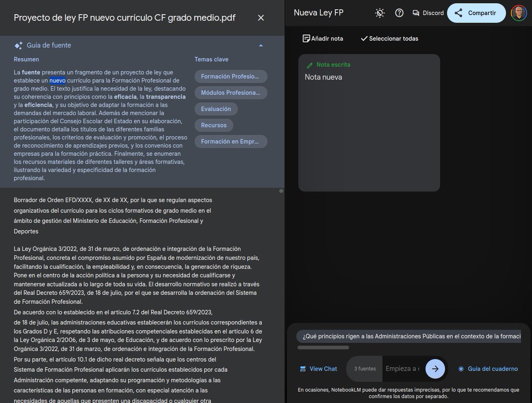Open the user account avatar

coord(519,13)
